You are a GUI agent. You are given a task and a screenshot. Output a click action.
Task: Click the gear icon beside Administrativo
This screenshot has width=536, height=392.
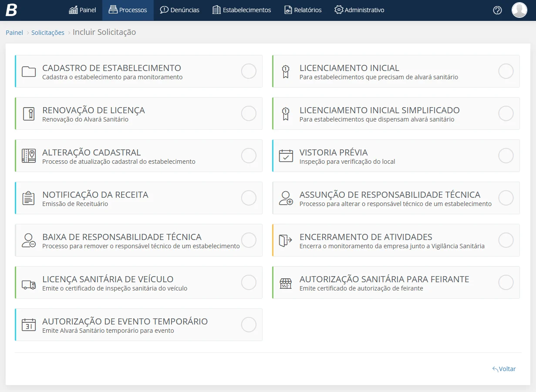[339, 10]
